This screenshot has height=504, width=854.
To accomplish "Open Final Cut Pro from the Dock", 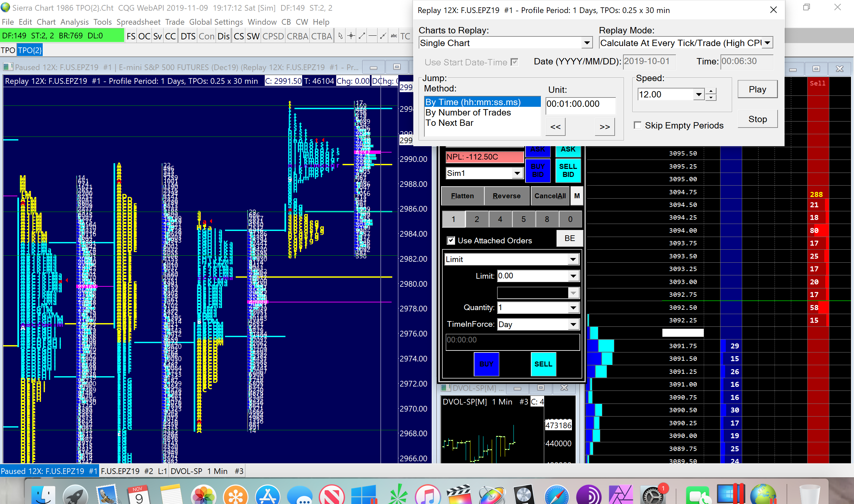I will click(x=460, y=495).
